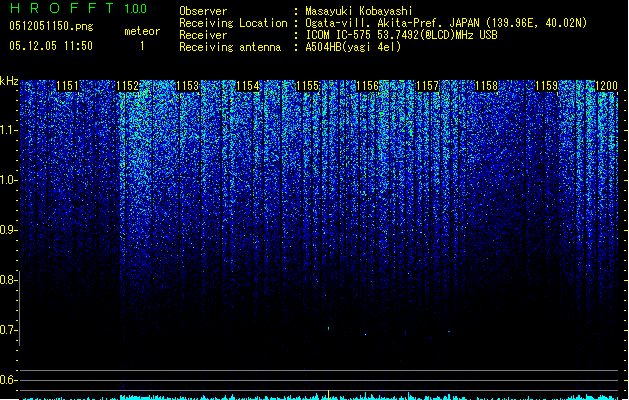Image resolution: width=629 pixels, height=400 pixels.
Task: Click the 1.0 kHz axis label
Action: tap(8, 180)
